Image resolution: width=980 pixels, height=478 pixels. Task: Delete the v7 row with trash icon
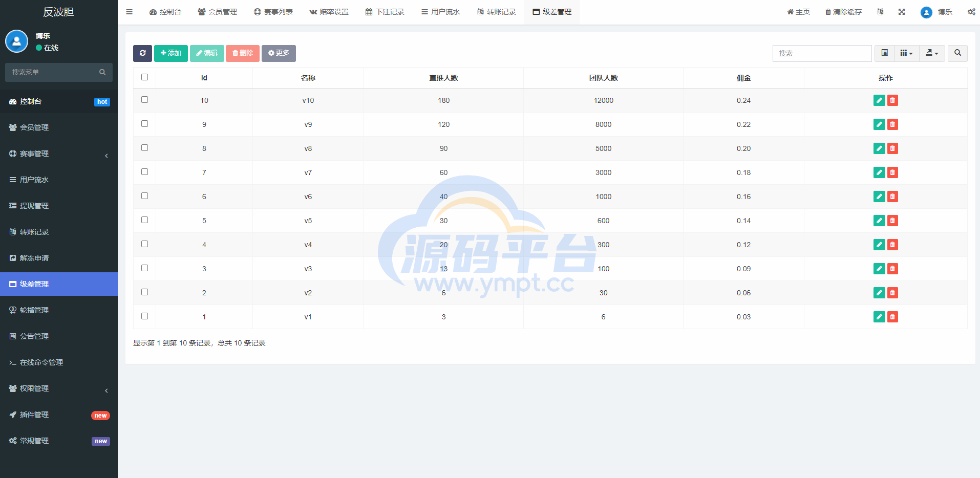click(x=892, y=172)
